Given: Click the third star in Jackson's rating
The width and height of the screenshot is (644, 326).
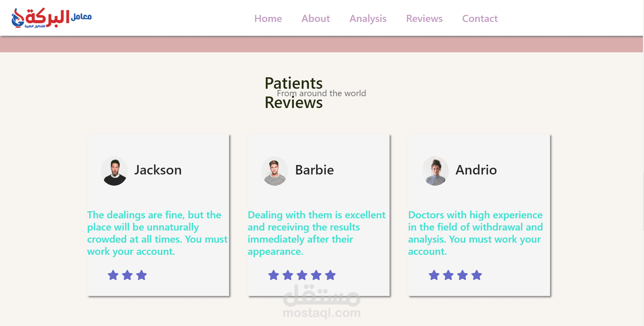Looking at the screenshot, I should [x=142, y=275].
